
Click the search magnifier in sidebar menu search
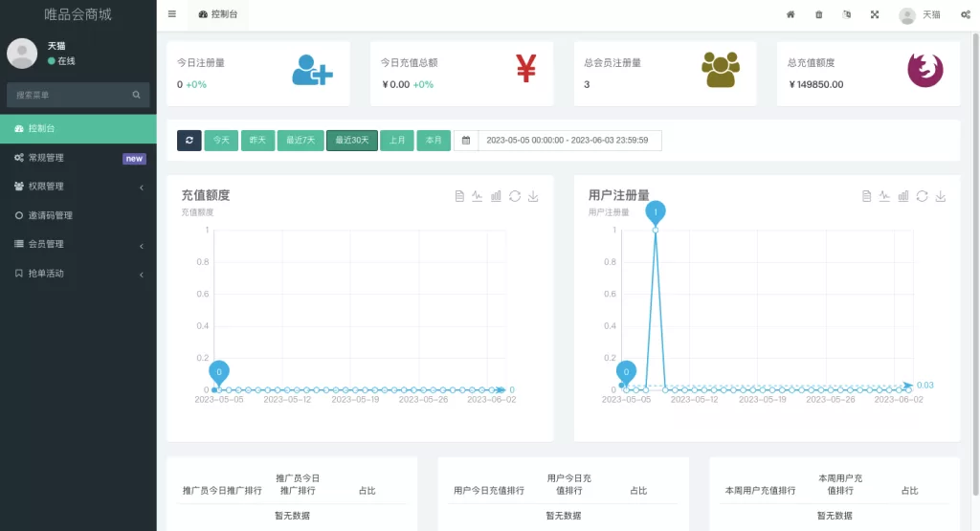136,95
